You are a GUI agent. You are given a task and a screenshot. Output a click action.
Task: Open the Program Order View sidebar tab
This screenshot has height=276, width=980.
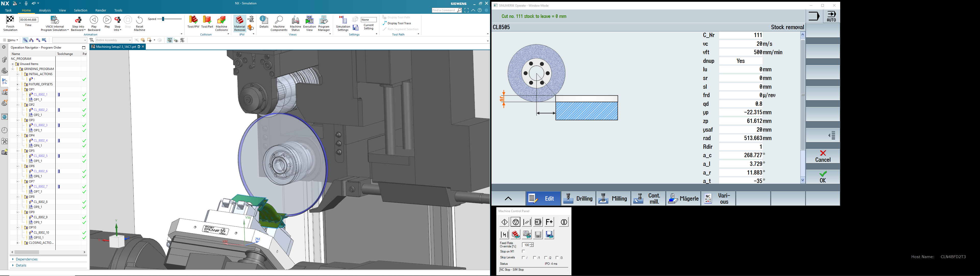(5, 81)
